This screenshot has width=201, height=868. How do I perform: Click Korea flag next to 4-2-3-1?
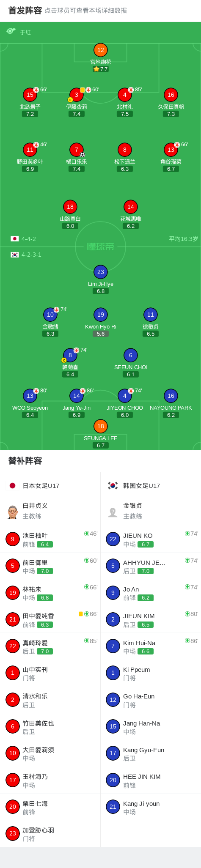point(15,255)
